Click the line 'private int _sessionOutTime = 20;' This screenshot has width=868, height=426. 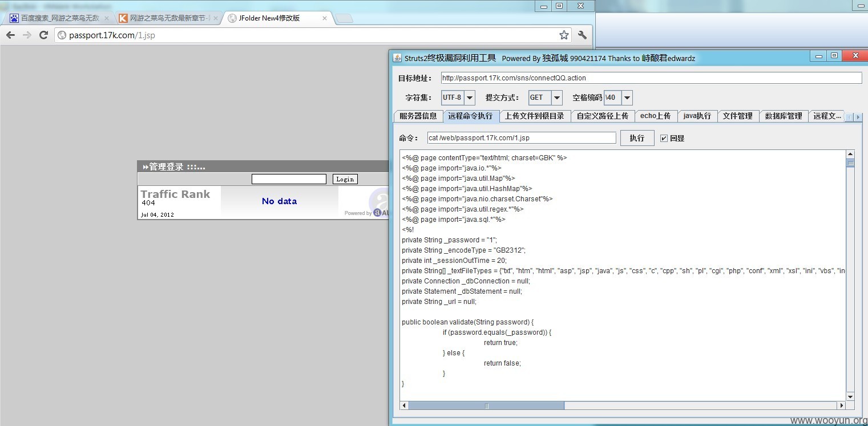pos(454,261)
